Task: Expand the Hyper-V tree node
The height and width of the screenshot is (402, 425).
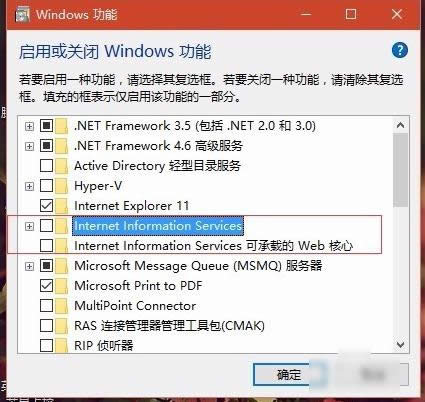Action: (x=29, y=186)
